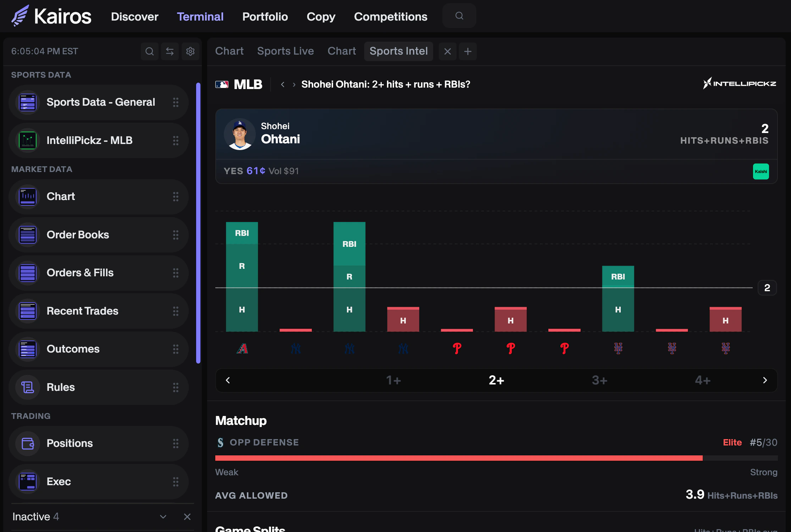
Task: Open sidebar settings gear
Action: click(x=190, y=51)
